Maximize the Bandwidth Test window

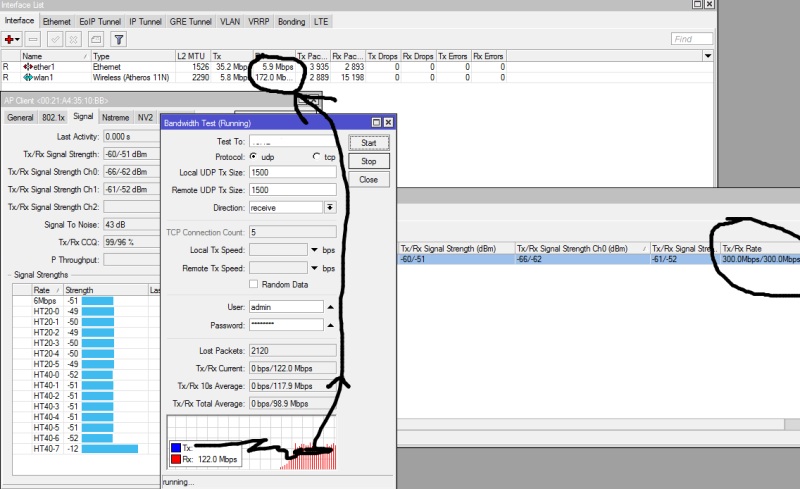tap(376, 123)
